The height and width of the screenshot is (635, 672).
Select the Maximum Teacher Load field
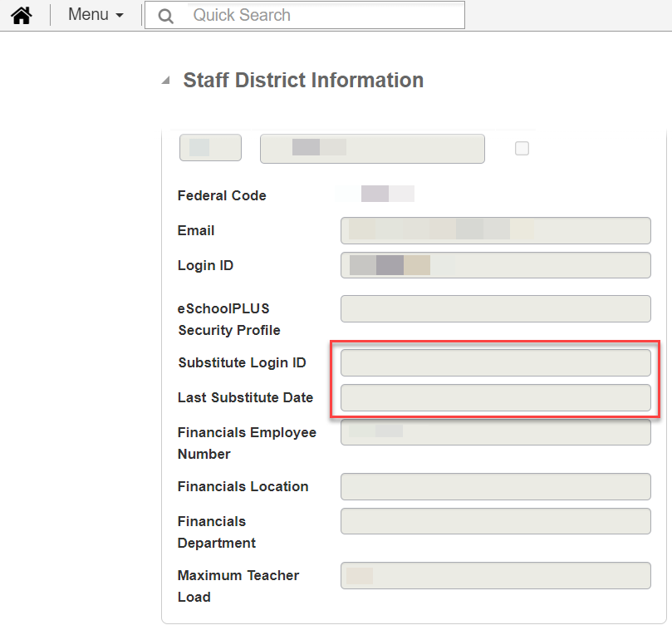click(x=495, y=575)
